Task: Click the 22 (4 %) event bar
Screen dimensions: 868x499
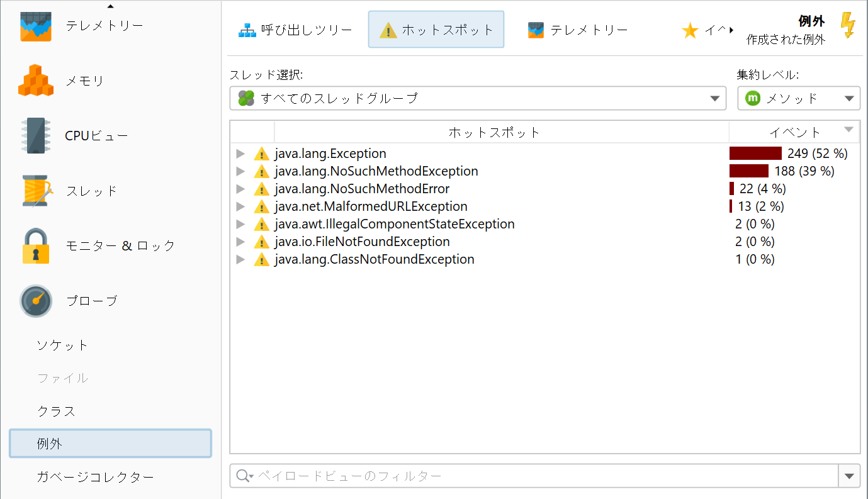Action: pyautogui.click(x=731, y=189)
